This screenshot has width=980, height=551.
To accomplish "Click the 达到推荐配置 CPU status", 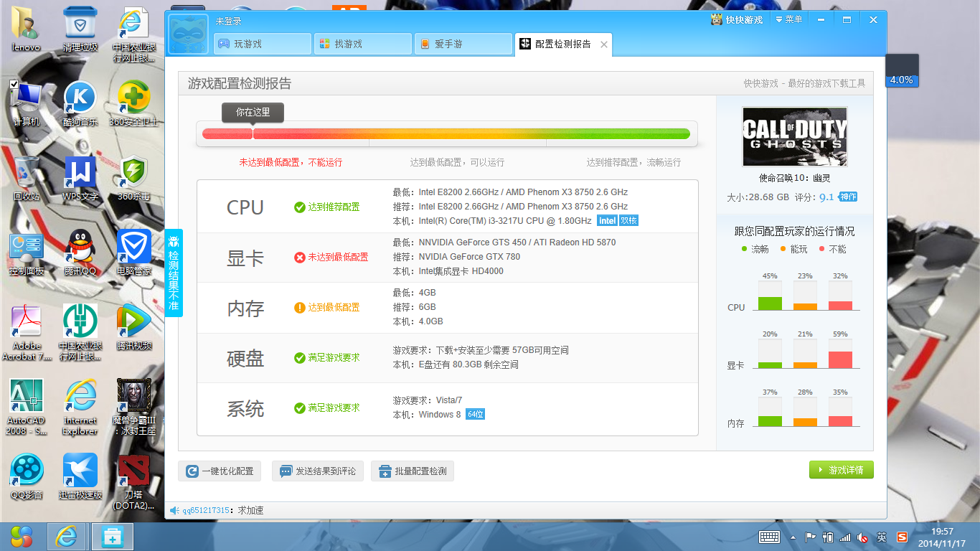I will (327, 207).
